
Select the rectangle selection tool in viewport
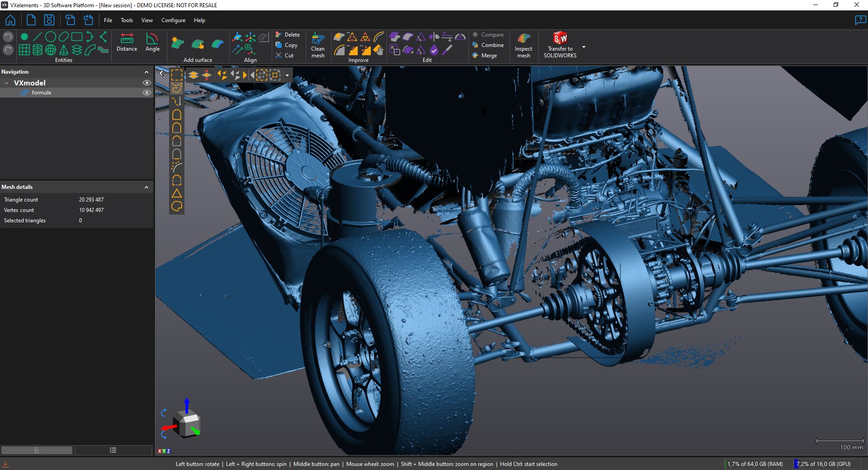pos(177,75)
